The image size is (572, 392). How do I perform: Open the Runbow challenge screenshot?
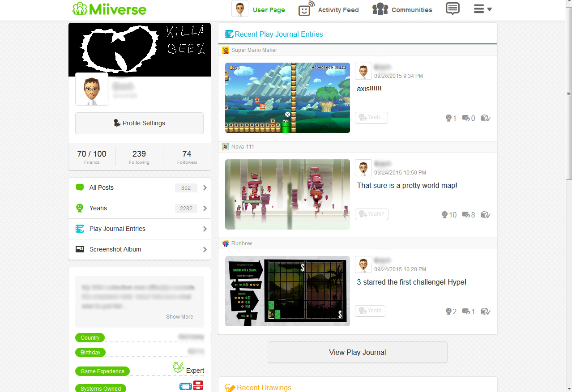pyautogui.click(x=287, y=291)
